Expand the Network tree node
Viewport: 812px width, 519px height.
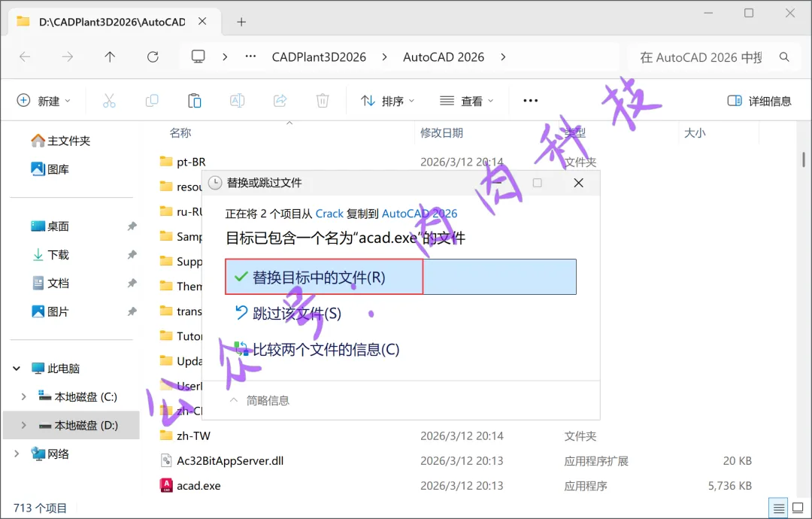coord(17,454)
